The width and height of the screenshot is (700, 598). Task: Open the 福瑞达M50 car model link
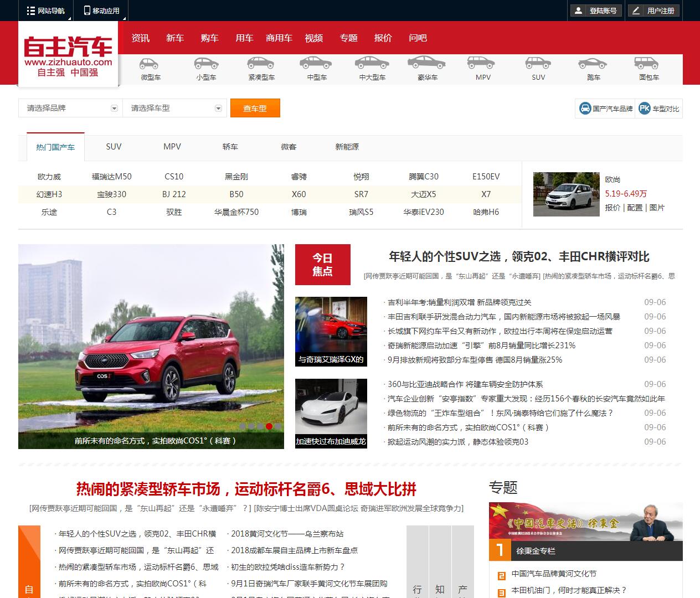(112, 177)
